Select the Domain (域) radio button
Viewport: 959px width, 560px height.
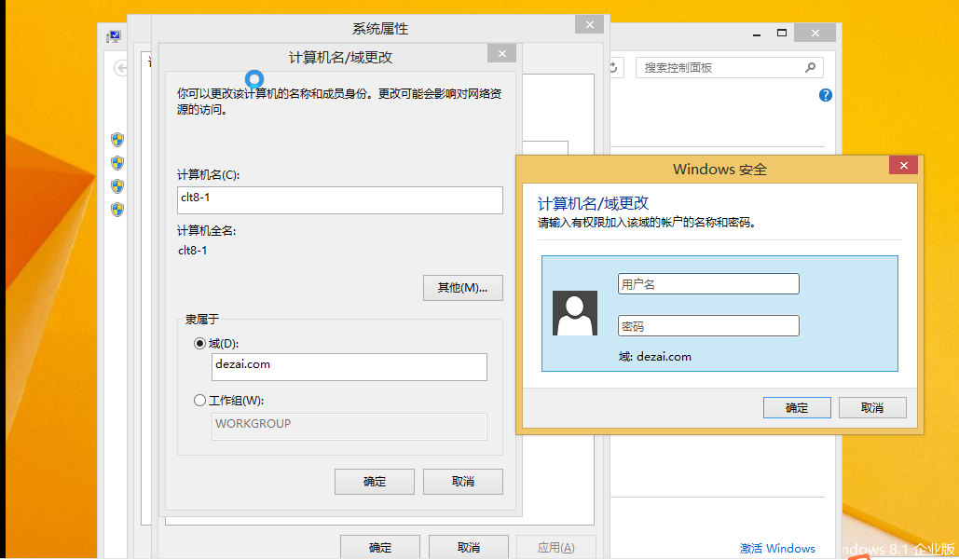(199, 344)
